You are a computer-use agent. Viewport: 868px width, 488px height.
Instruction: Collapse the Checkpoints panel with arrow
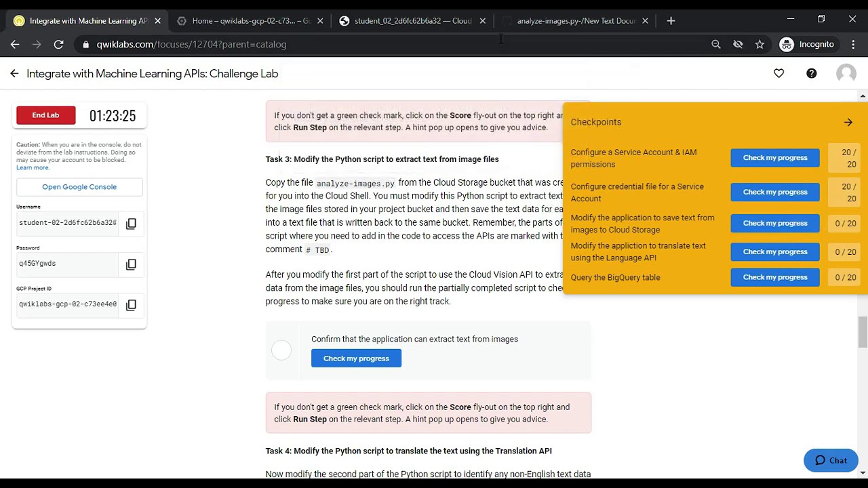tap(848, 122)
